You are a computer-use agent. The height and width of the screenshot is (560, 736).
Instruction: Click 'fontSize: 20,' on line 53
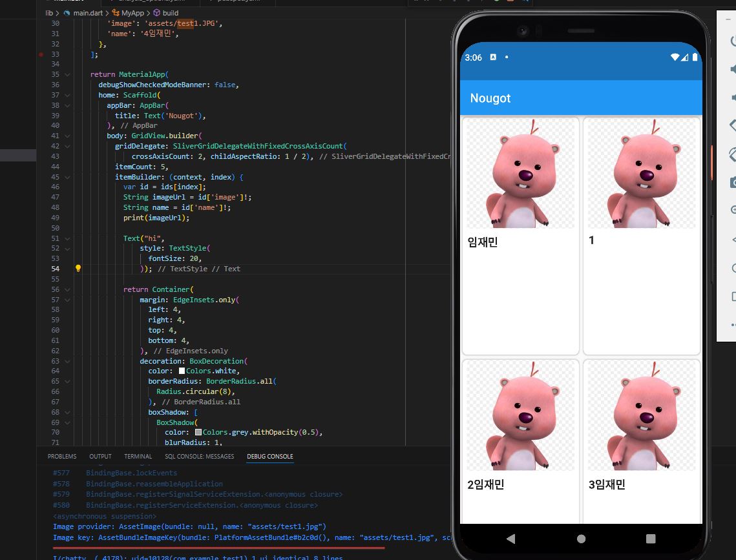click(175, 259)
